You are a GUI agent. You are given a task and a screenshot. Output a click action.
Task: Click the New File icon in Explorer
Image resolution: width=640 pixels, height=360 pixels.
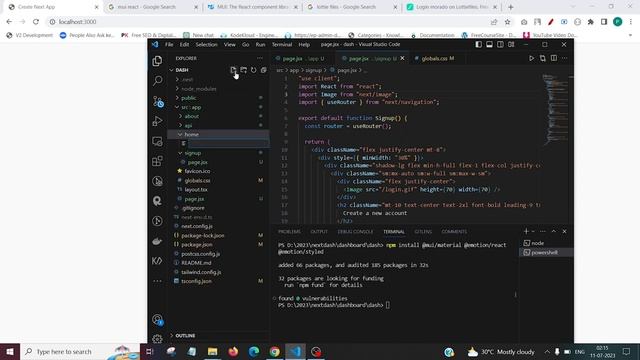click(233, 70)
